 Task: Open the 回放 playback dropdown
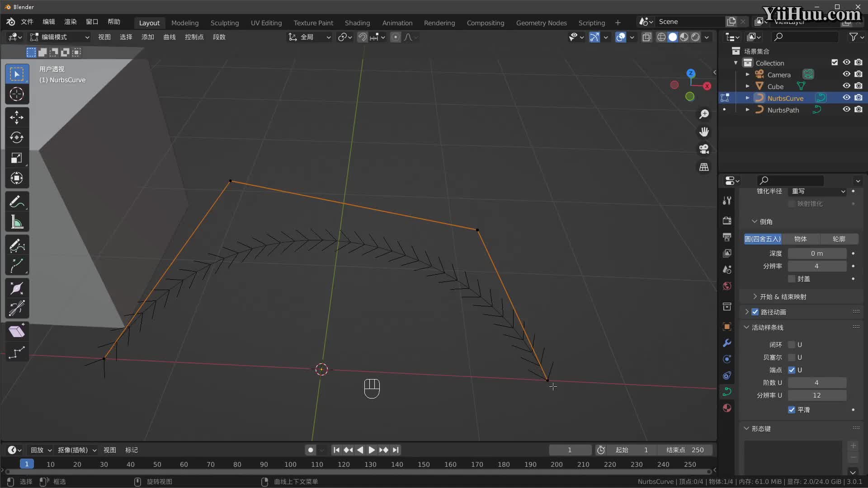pyautogui.click(x=41, y=450)
